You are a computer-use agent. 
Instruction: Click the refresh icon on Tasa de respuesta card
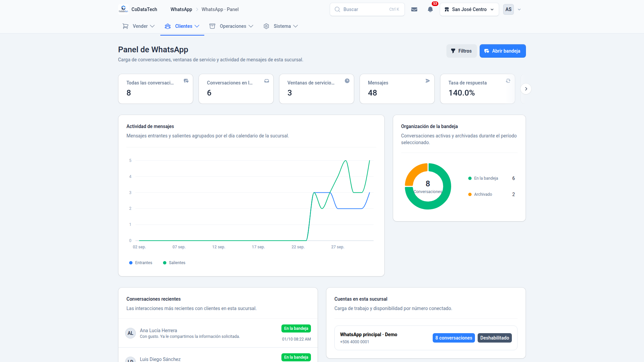(508, 81)
